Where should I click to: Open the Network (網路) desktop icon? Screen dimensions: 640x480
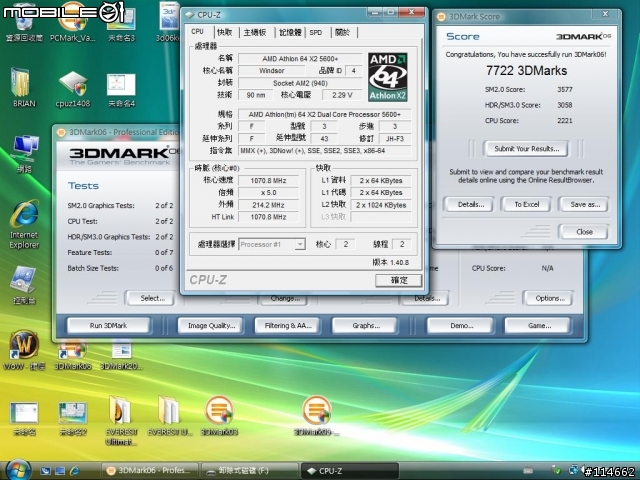24,153
